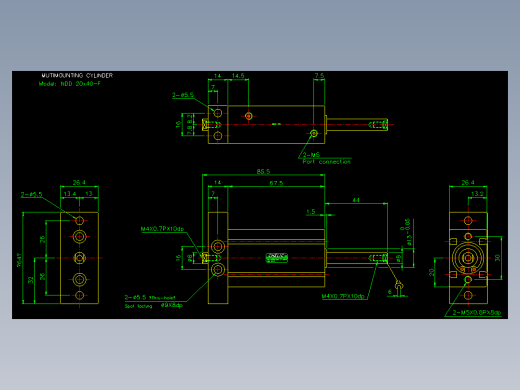Click the "20" vertical dimension in the right view
This screenshot has width=520, height=390.
tap(432, 272)
